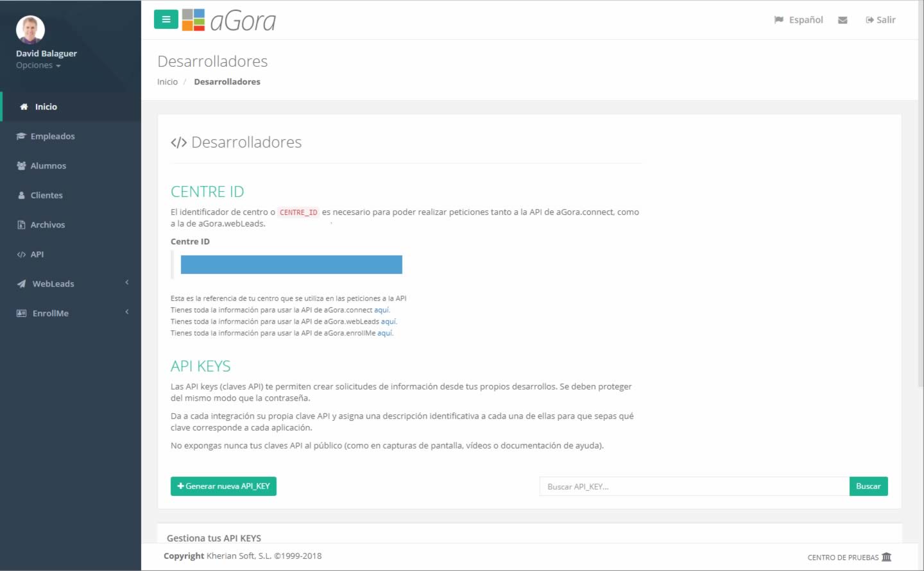
Task: Click David Balaguer's profile avatar
Action: point(30,30)
